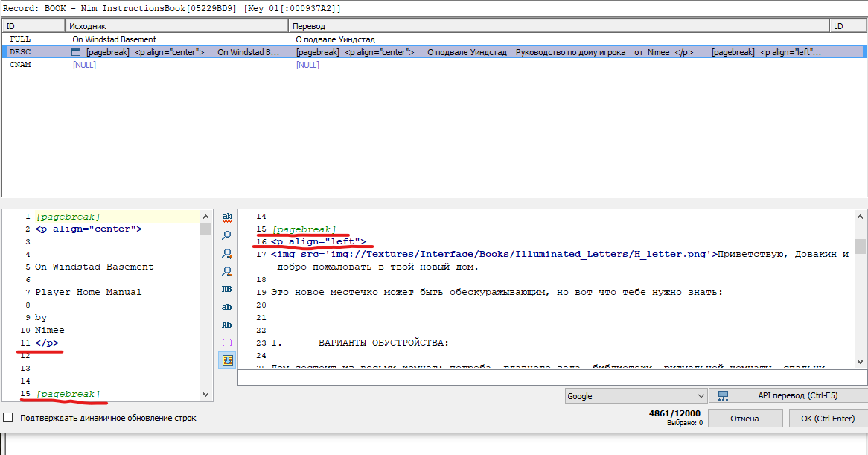Click the find next icon with right arrow
The image size is (868, 455).
pyautogui.click(x=227, y=253)
